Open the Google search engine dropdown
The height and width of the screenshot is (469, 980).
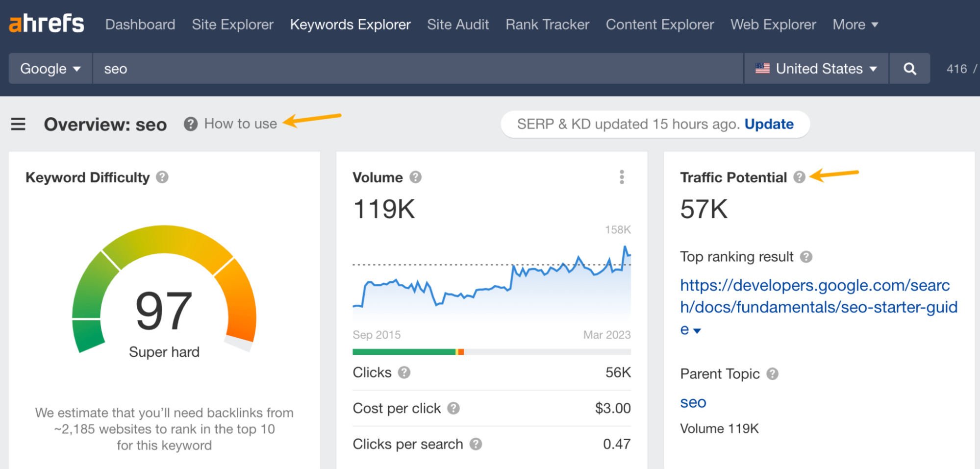coord(50,69)
